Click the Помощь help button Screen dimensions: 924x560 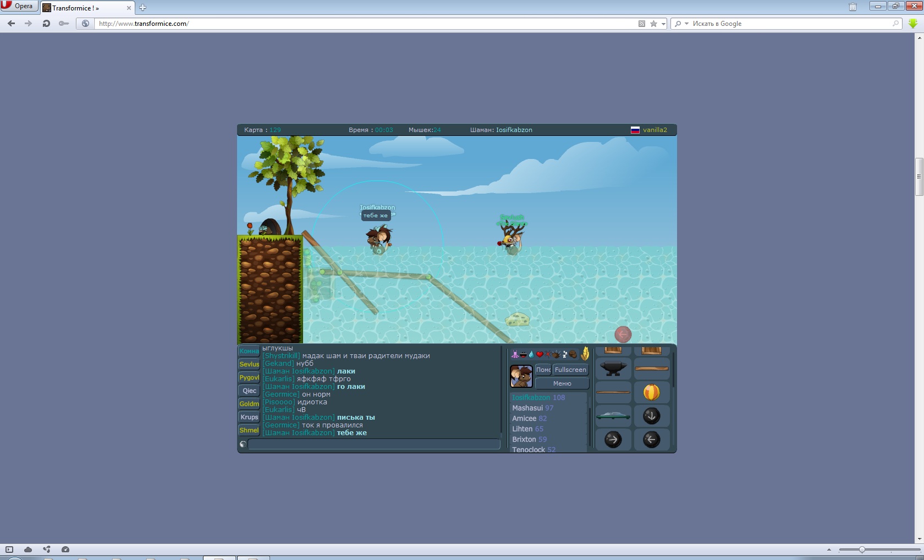(x=543, y=370)
